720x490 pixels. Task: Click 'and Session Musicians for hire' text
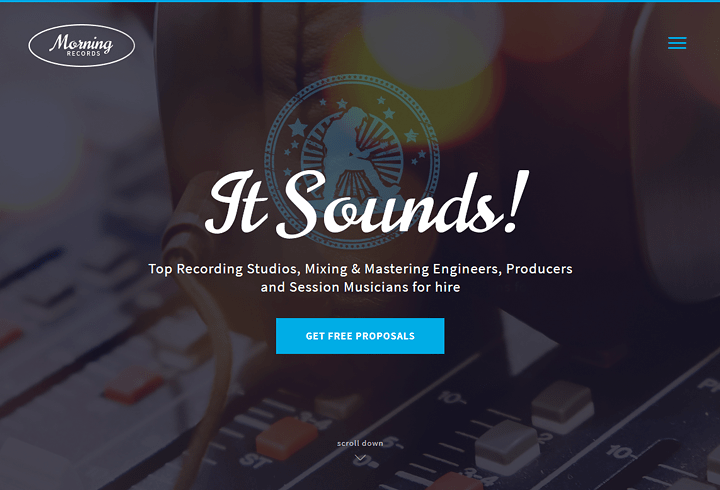[x=360, y=287]
